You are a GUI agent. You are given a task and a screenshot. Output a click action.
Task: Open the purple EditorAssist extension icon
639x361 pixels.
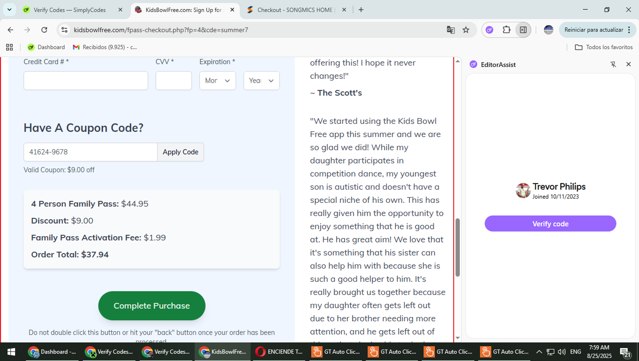[x=489, y=30]
